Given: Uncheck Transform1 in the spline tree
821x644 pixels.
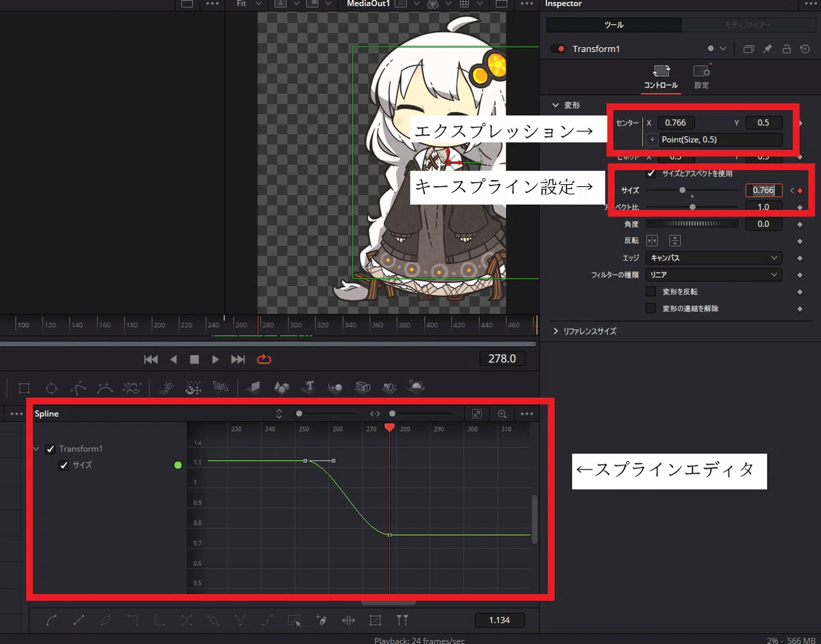Looking at the screenshot, I should [x=50, y=449].
